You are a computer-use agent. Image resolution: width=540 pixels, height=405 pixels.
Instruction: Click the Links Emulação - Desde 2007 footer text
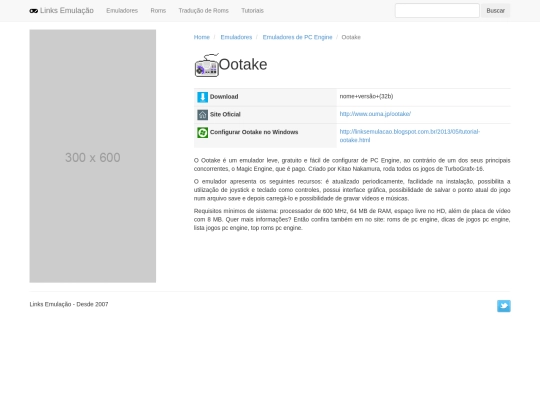coord(69,304)
